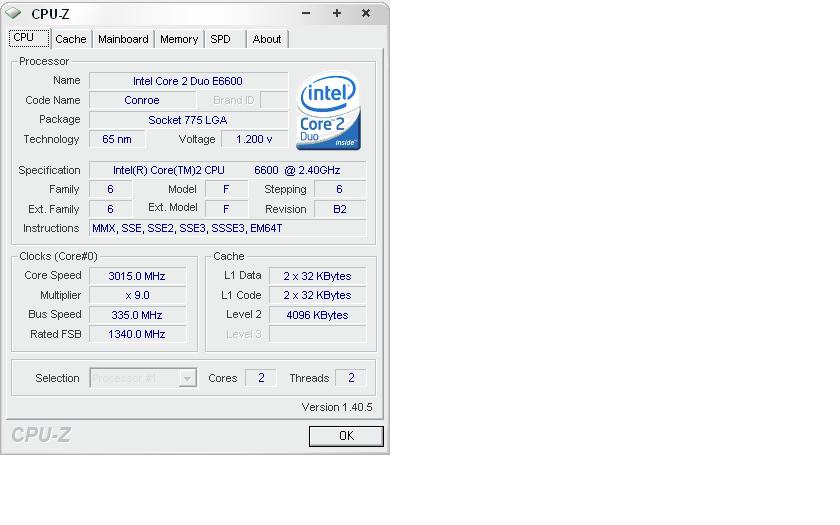This screenshot has height=525, width=840.
Task: Minimize the CPU-Z window
Action: (306, 13)
